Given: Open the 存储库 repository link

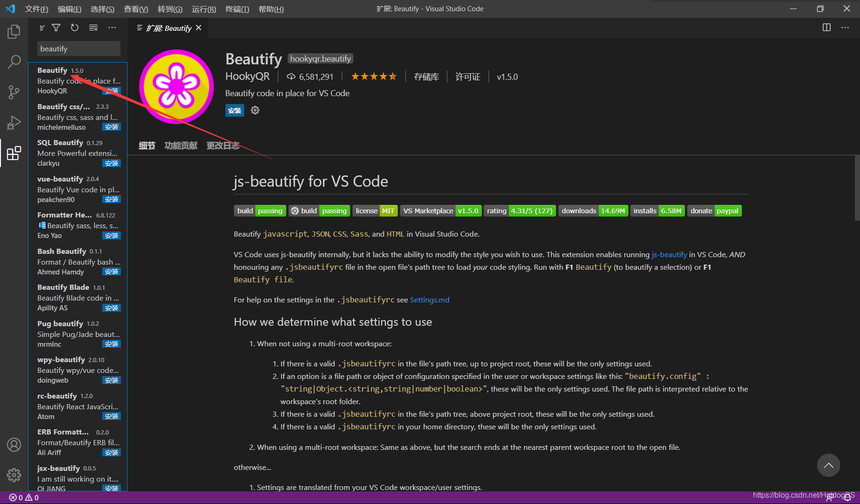Looking at the screenshot, I should pyautogui.click(x=426, y=77).
